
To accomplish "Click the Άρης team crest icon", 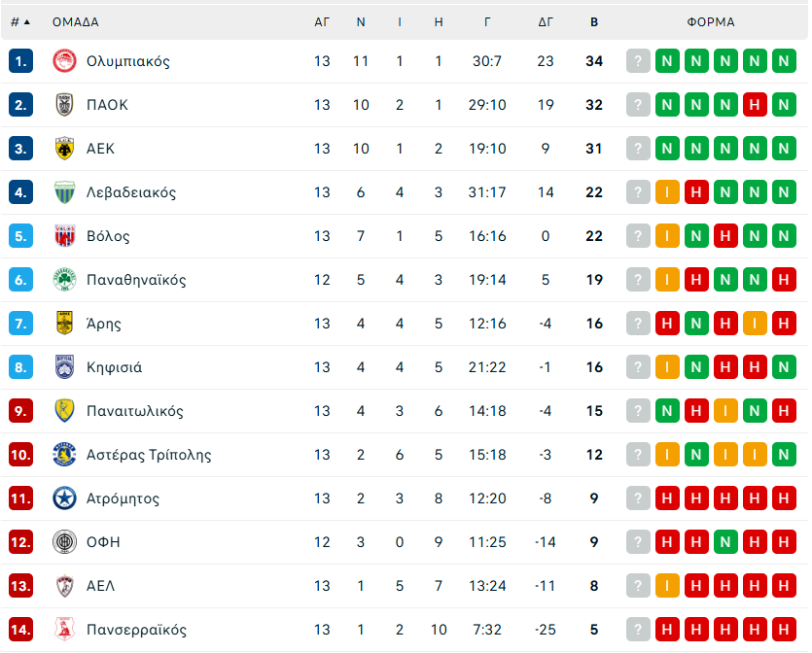I will tap(65, 324).
